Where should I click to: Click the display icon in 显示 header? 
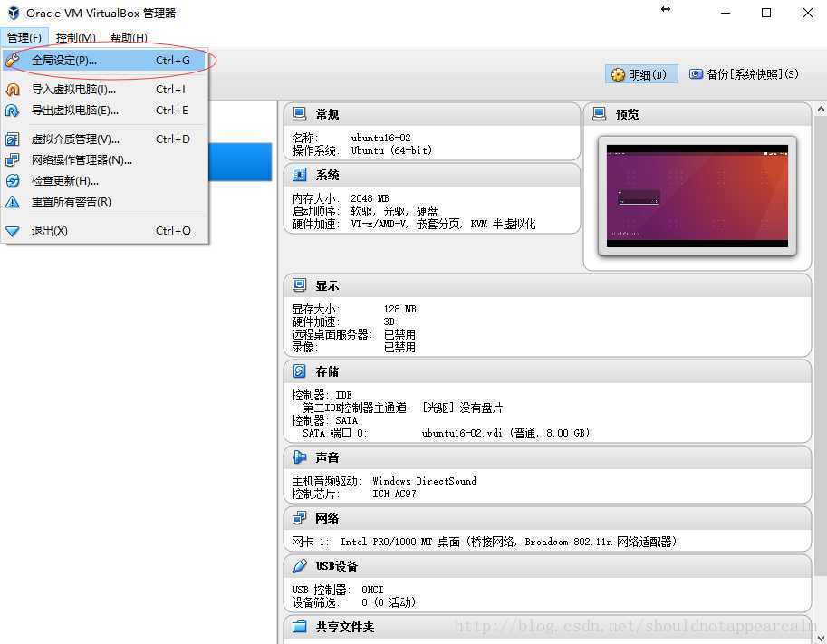click(299, 285)
